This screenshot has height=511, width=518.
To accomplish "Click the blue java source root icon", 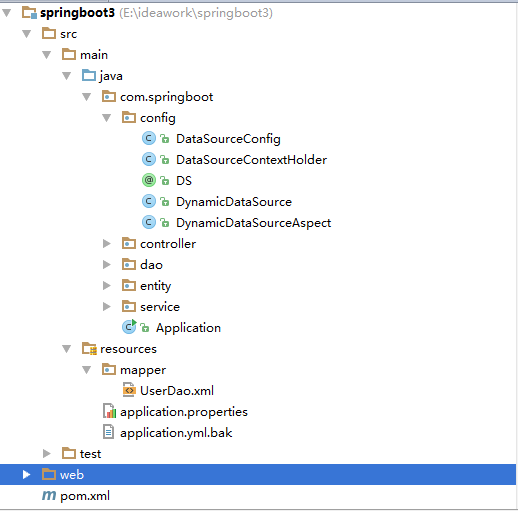I will coord(89,75).
